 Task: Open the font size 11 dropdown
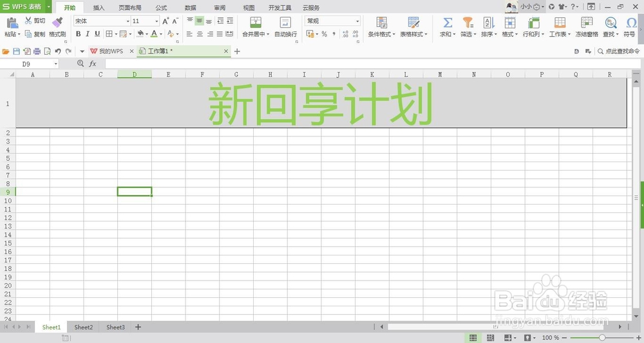tap(156, 21)
